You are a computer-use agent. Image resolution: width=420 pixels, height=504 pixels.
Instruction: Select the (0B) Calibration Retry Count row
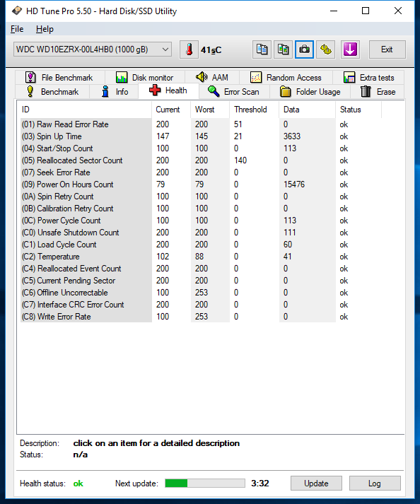202,209
